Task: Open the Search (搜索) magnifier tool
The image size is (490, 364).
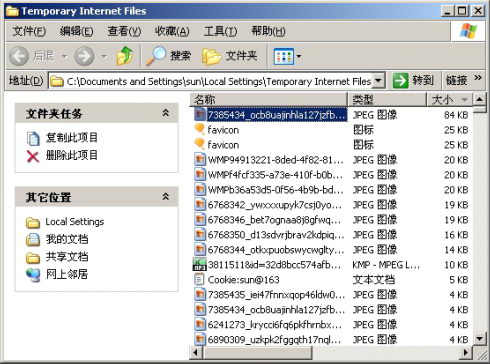Action: coord(169,56)
